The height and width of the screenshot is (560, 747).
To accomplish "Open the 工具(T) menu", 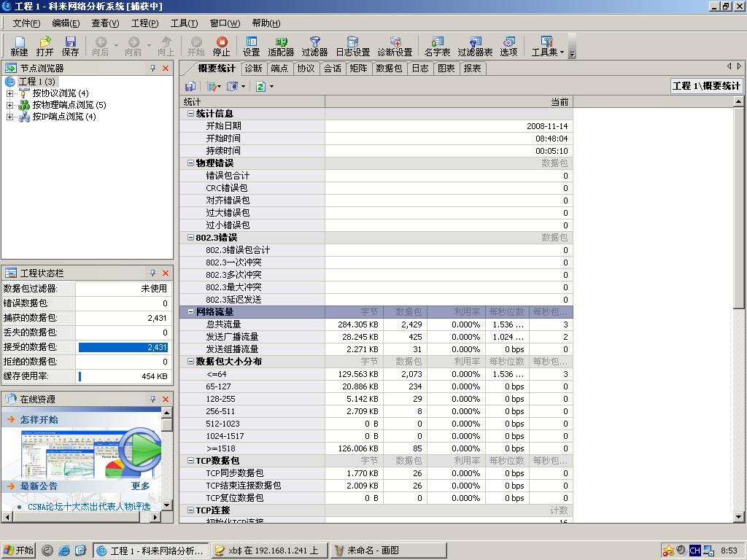I will [x=184, y=23].
